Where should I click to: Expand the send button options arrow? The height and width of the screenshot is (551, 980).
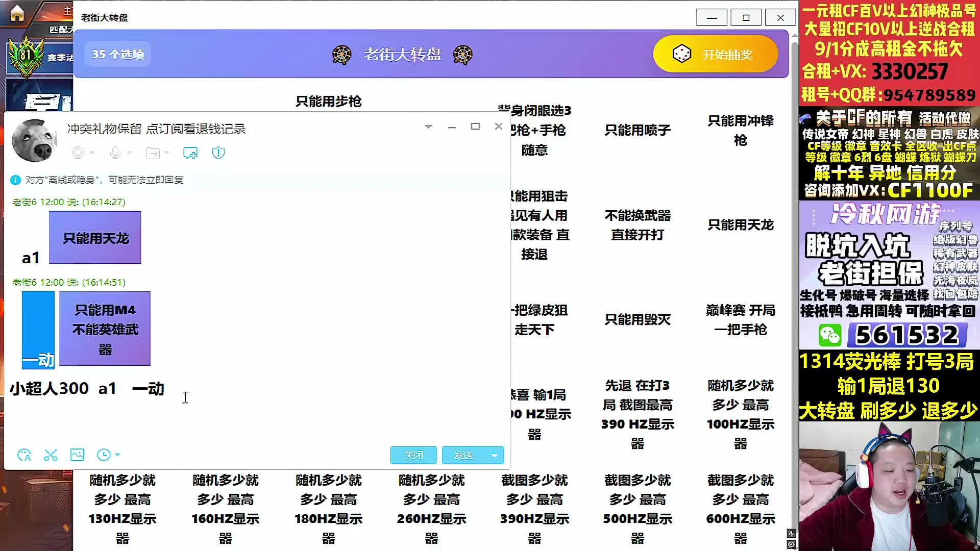(494, 455)
